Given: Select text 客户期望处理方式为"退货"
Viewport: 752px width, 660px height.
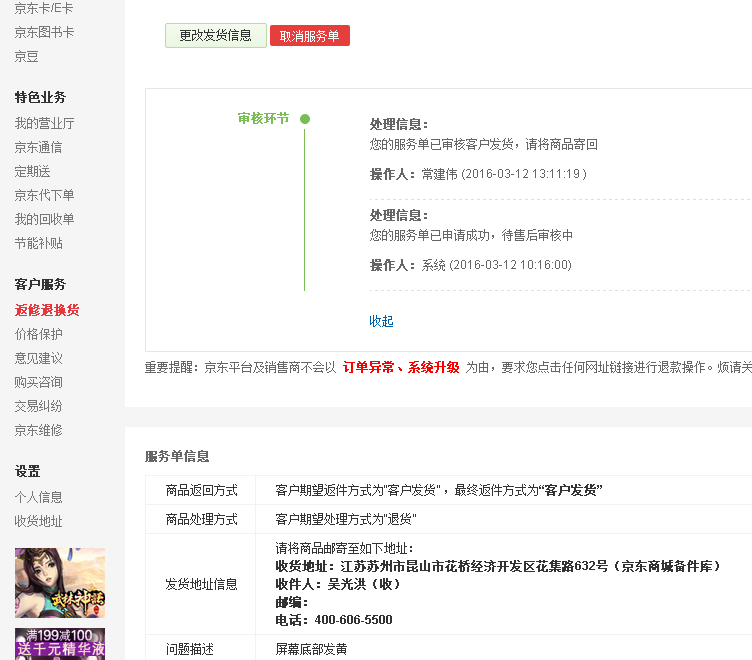Looking at the screenshot, I should pyautogui.click(x=346, y=519).
